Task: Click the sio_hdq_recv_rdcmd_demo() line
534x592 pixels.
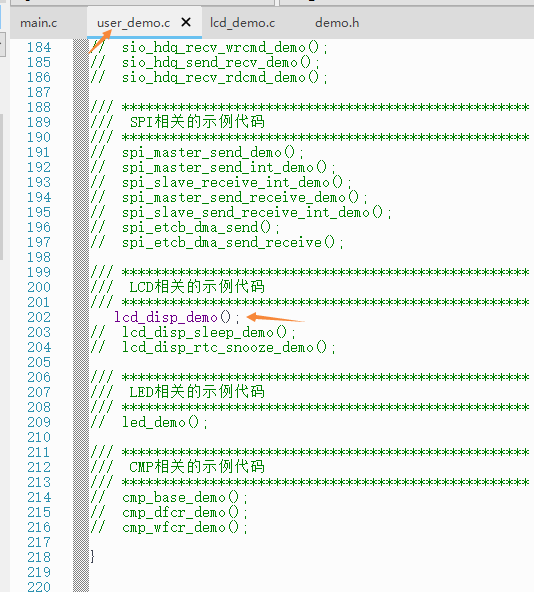Action: [x=209, y=78]
